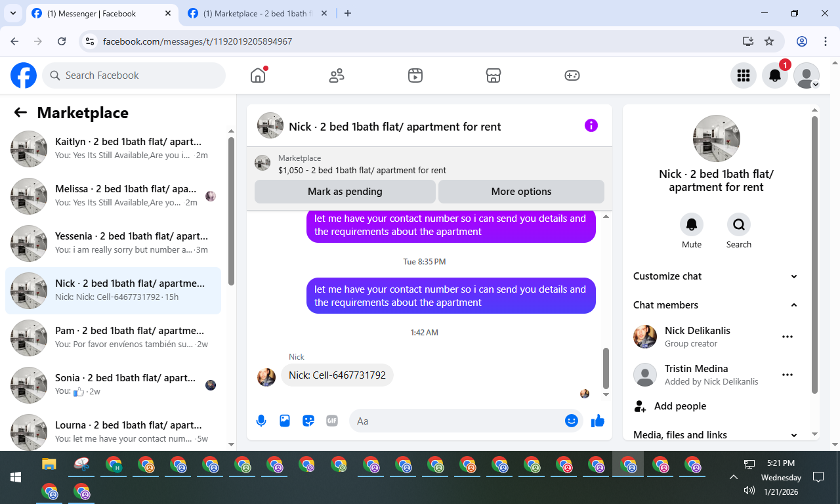Click More options button
Screen dimensions: 840x504
coord(521,192)
